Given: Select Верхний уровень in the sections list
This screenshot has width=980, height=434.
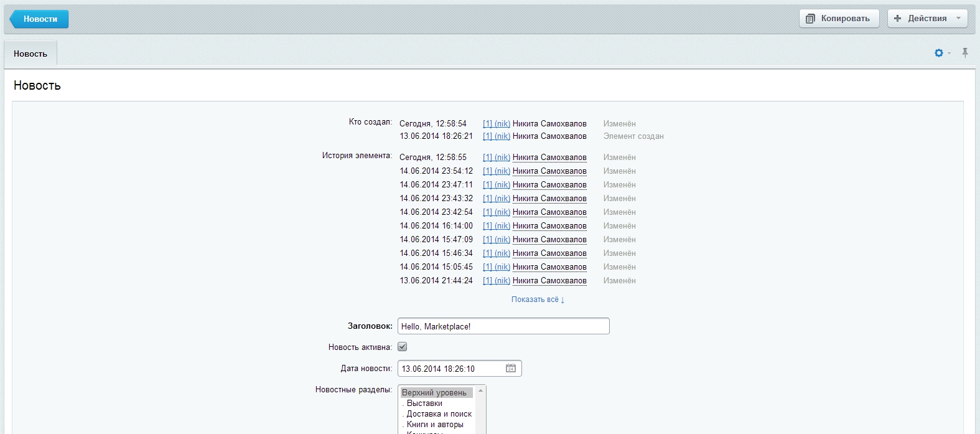Looking at the screenshot, I should pos(434,393).
